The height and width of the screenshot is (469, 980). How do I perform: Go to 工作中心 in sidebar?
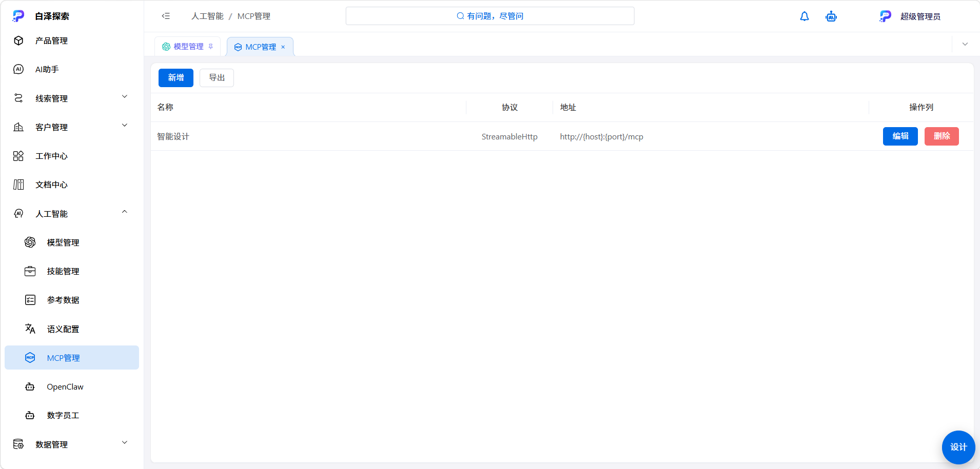tap(72, 156)
